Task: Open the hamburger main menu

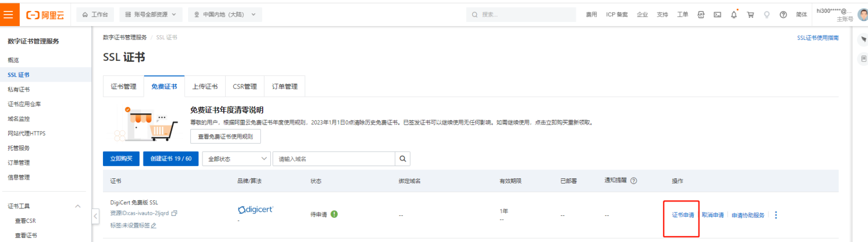Action: [9, 14]
